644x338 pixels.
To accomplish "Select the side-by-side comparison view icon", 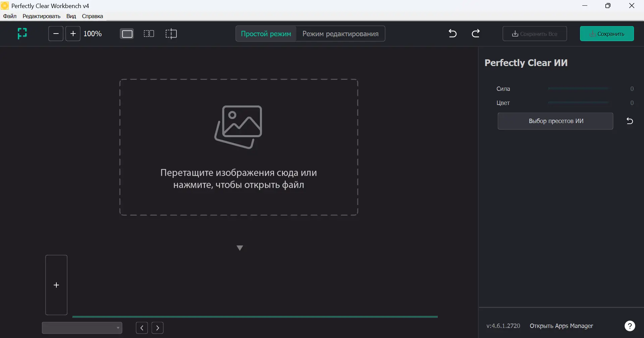I will tap(149, 34).
